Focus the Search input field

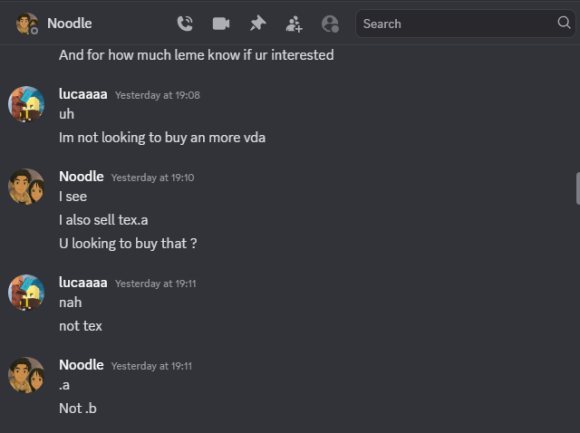pyautogui.click(x=459, y=24)
